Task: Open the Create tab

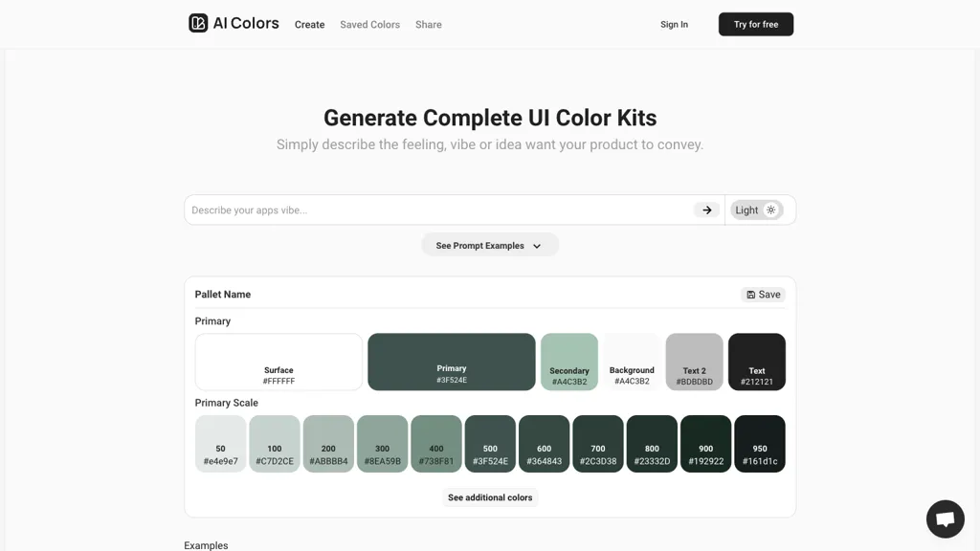Action: pos(309,24)
